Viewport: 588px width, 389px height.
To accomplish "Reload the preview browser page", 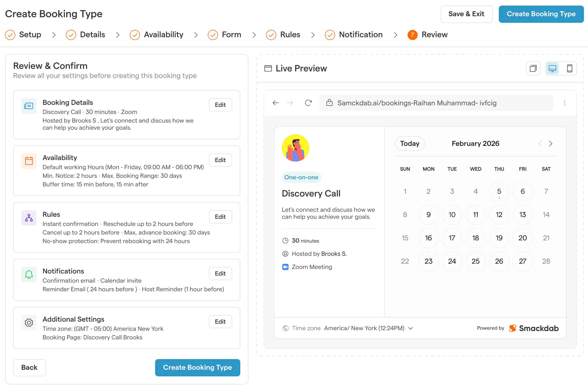I will pos(308,103).
